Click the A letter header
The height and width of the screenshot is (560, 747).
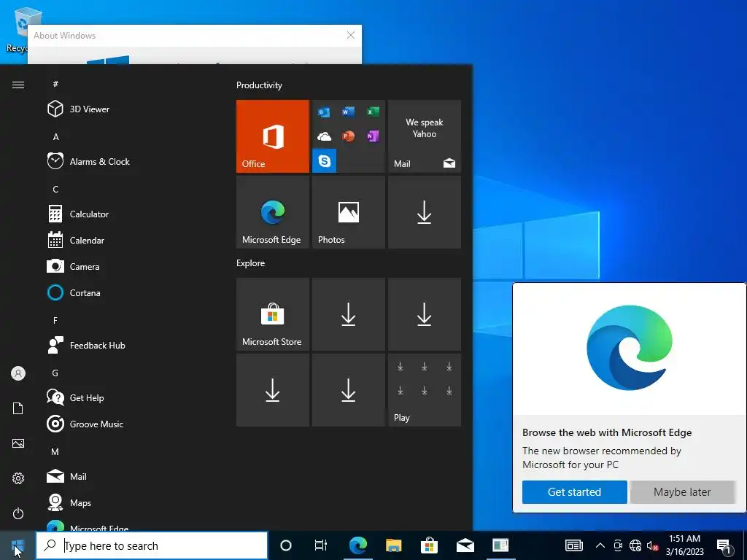[x=55, y=136]
